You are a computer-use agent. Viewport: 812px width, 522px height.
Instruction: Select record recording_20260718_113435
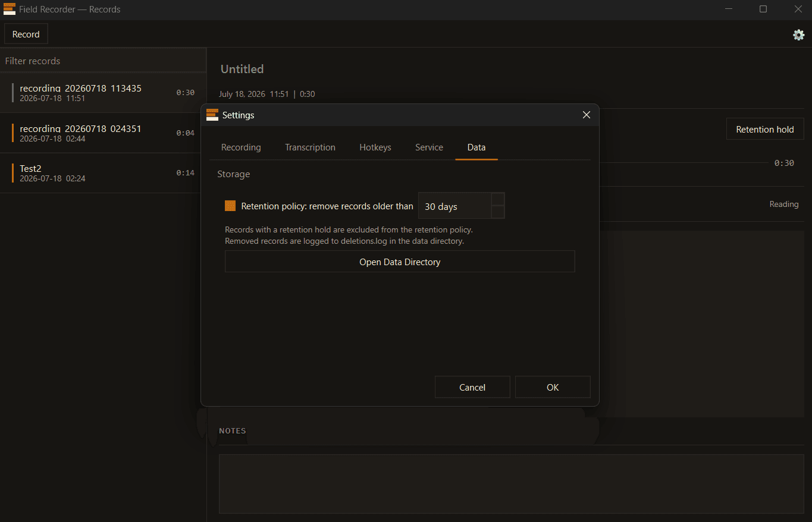[x=103, y=93]
